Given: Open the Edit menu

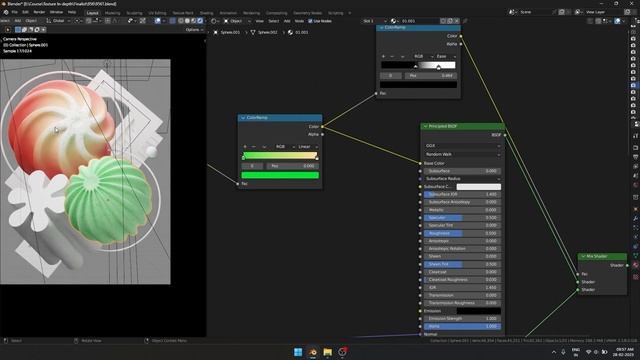Looking at the screenshot, I should (x=26, y=12).
